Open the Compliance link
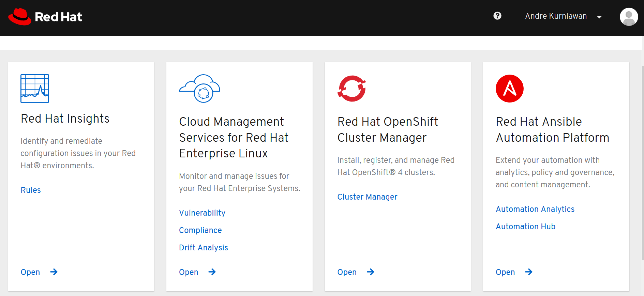Viewport: 644px width, 296px height. tap(200, 230)
